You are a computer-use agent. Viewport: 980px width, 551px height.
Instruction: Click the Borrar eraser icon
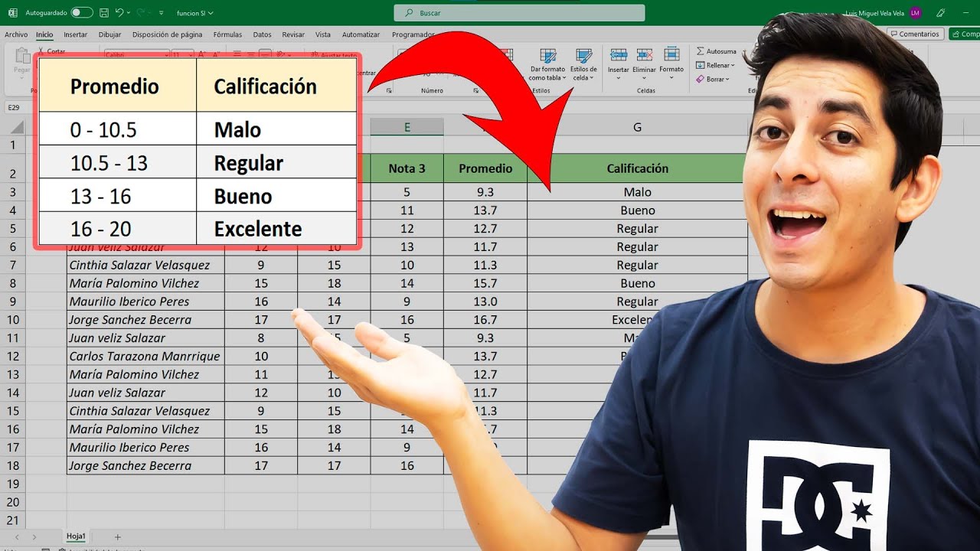click(700, 79)
